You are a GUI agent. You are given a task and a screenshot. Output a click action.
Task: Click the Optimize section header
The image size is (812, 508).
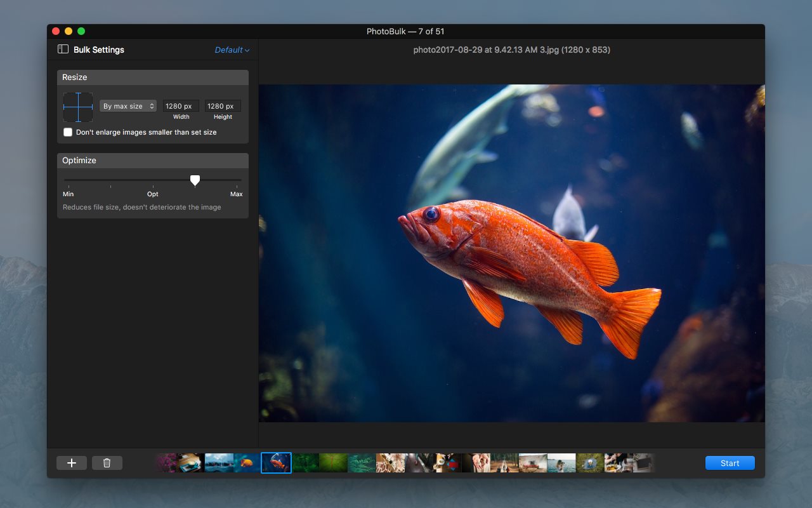153,160
